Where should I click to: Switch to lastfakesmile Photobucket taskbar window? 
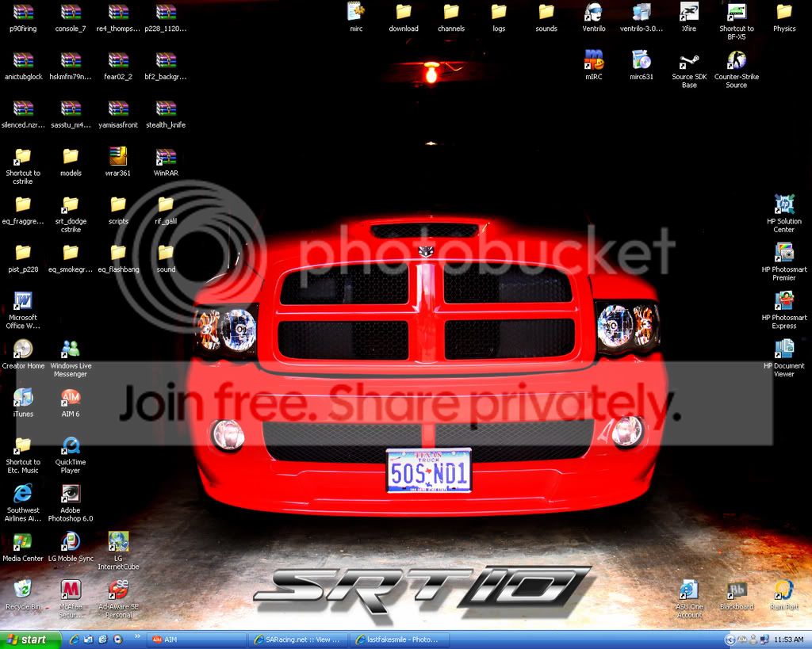[400, 639]
